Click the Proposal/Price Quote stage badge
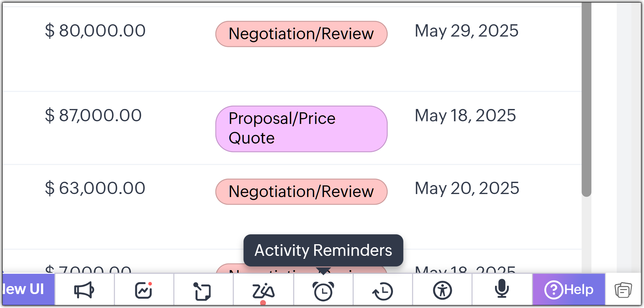Viewport: 644px width, 308px height. pyautogui.click(x=301, y=129)
